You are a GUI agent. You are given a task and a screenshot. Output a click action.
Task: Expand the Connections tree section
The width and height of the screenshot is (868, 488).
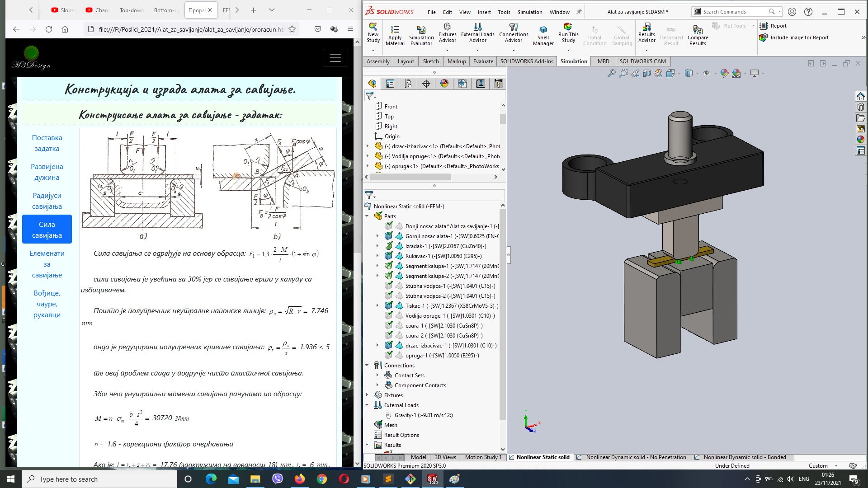(368, 365)
